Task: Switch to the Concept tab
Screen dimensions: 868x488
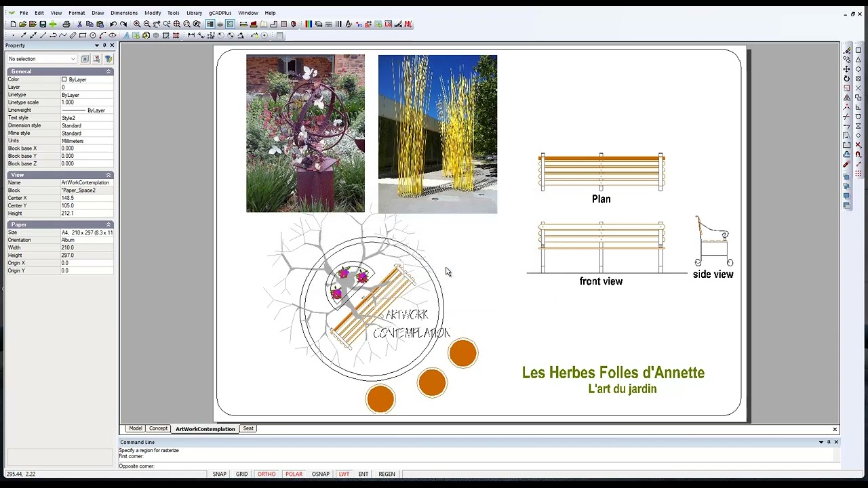Action: 158,428
